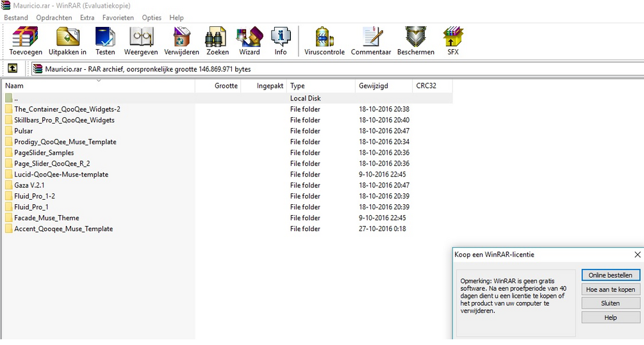
Task: Select Fluid_Pro_1-2 folder name
Action: [x=35, y=196]
